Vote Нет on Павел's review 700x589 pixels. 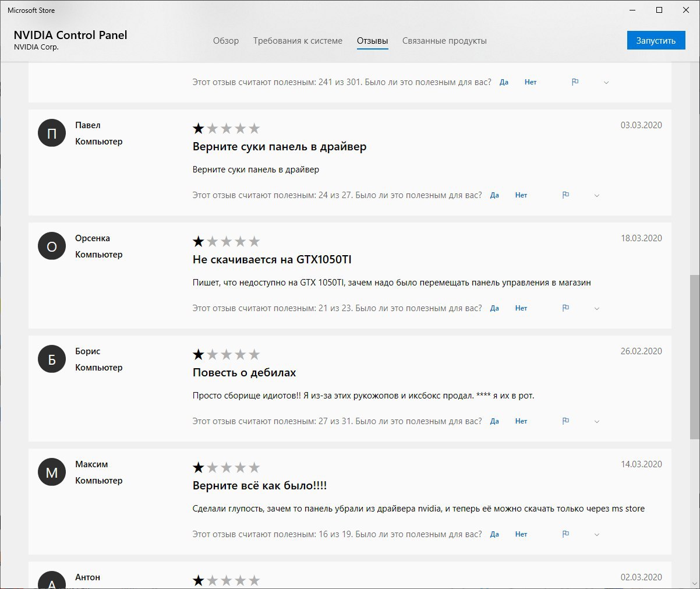coord(521,195)
